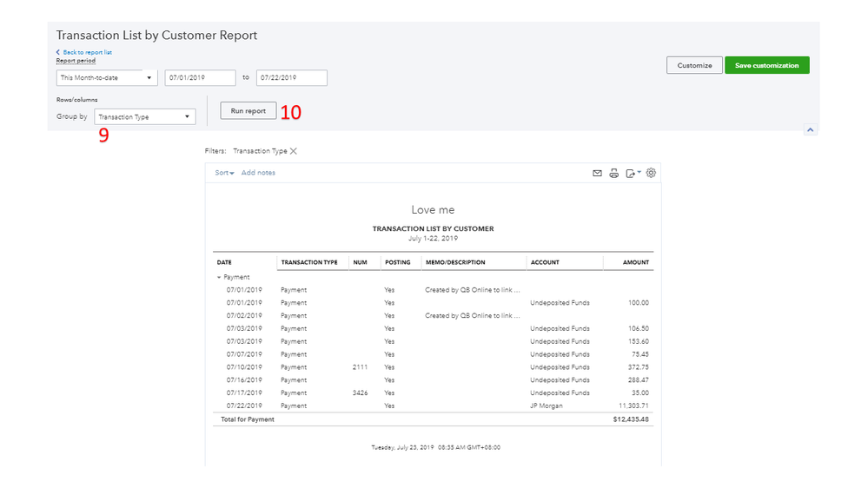Collapse the Payment group rows
Screen dimensions: 868x488
(x=219, y=277)
